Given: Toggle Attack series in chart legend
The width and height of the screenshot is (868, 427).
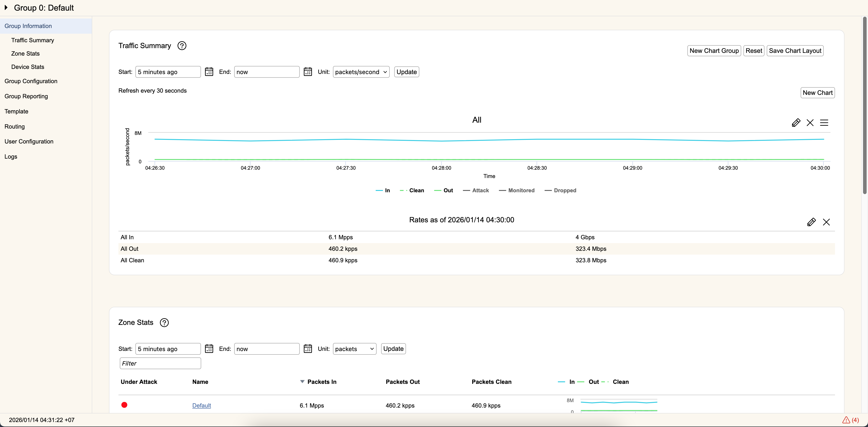Looking at the screenshot, I should point(476,190).
